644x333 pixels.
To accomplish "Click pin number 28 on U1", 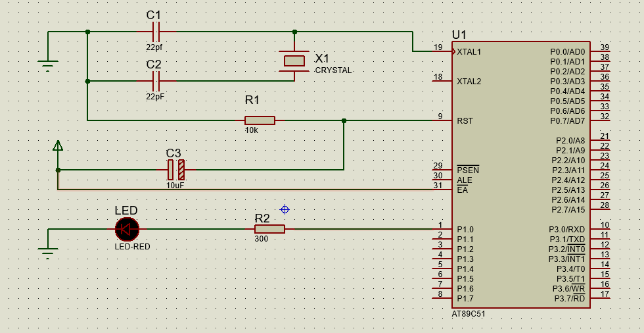I will [x=605, y=205].
